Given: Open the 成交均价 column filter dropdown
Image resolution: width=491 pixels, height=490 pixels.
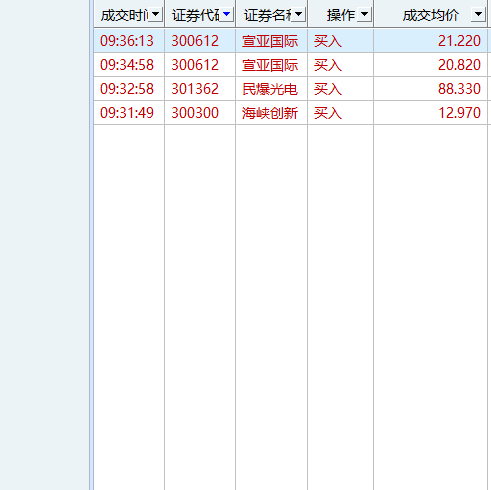Looking at the screenshot, I should click(x=478, y=14).
